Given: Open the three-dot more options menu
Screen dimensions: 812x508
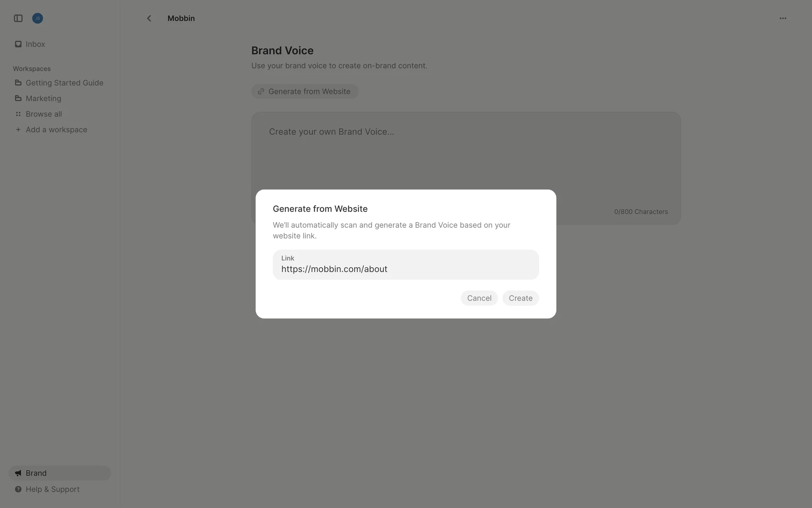Looking at the screenshot, I should tap(783, 18).
